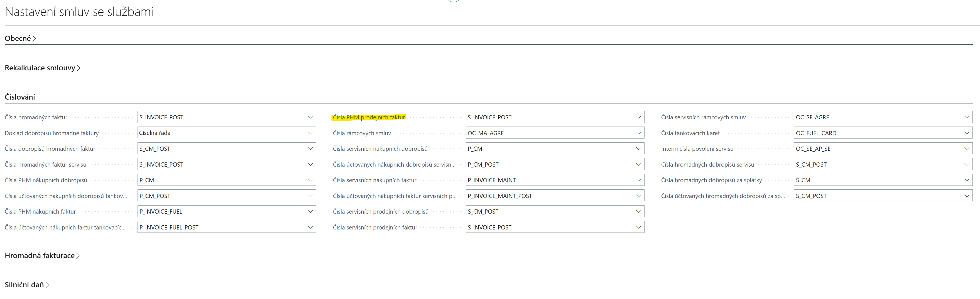Open Doklad dobropisu hromadné faktury dropdown
Image resolution: width=980 pixels, height=299 pixels.
click(x=310, y=133)
